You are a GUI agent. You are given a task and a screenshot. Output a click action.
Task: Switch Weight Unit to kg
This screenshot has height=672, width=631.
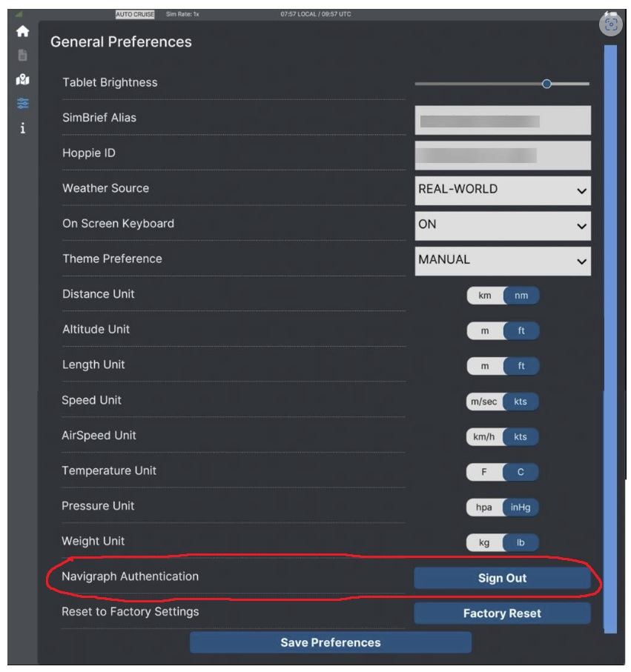coord(484,543)
